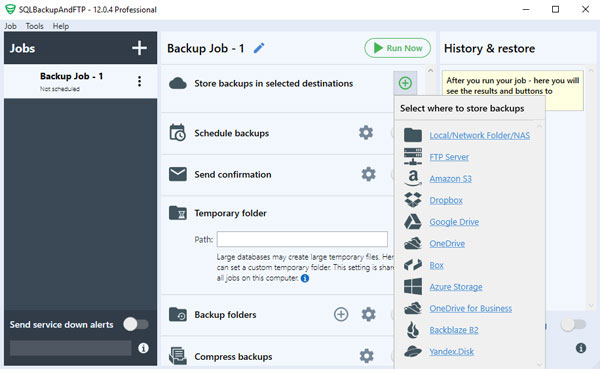Click the info icon at bottom right of History panel
Screen dimensions: 600x369
pyautogui.click(x=581, y=348)
